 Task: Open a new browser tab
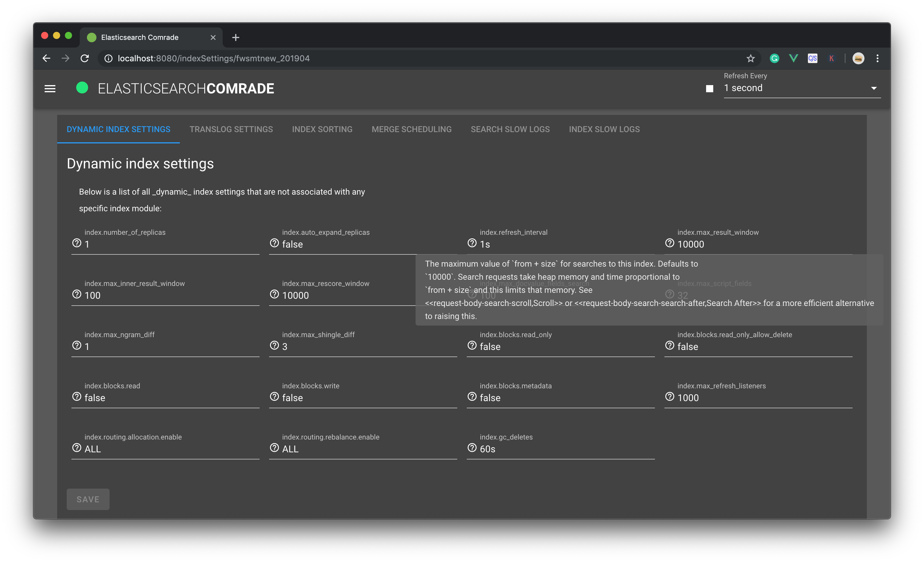click(235, 37)
